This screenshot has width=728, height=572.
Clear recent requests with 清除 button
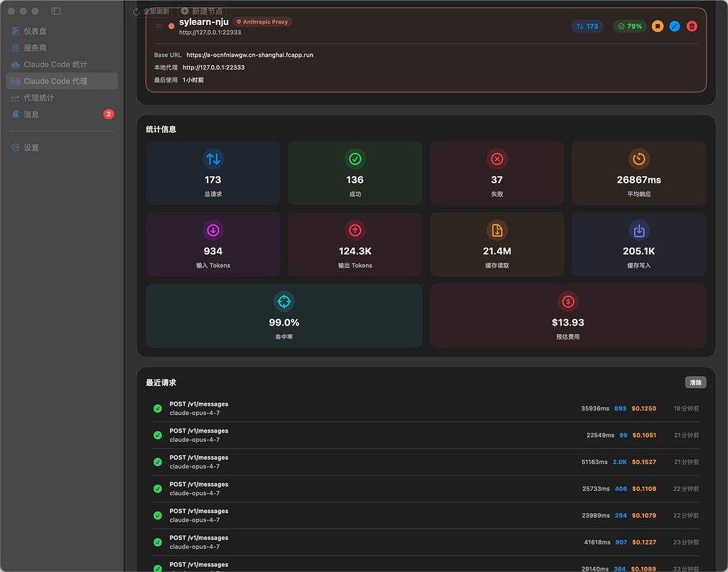(695, 382)
